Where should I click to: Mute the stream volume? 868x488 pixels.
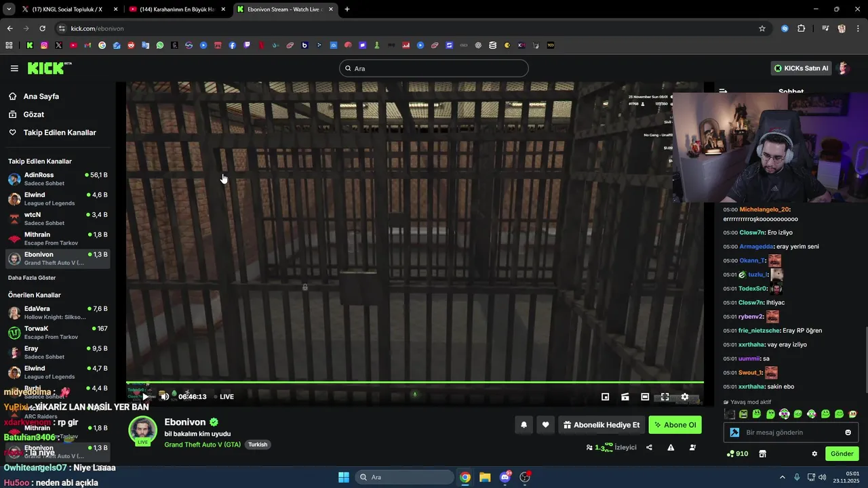[164, 396]
